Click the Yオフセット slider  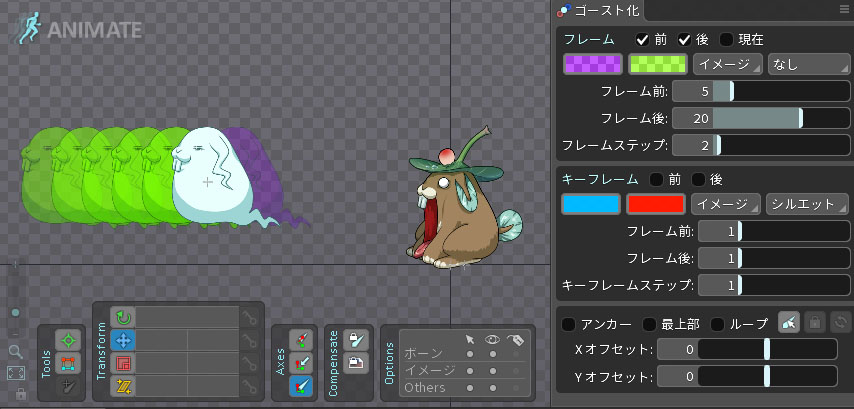point(767,376)
